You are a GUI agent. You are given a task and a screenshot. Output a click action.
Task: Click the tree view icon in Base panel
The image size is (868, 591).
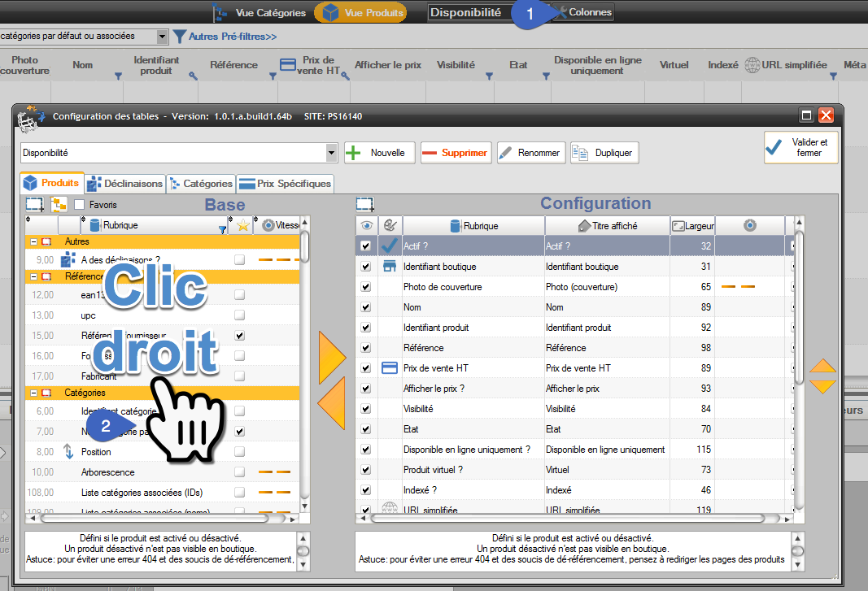coord(59,204)
